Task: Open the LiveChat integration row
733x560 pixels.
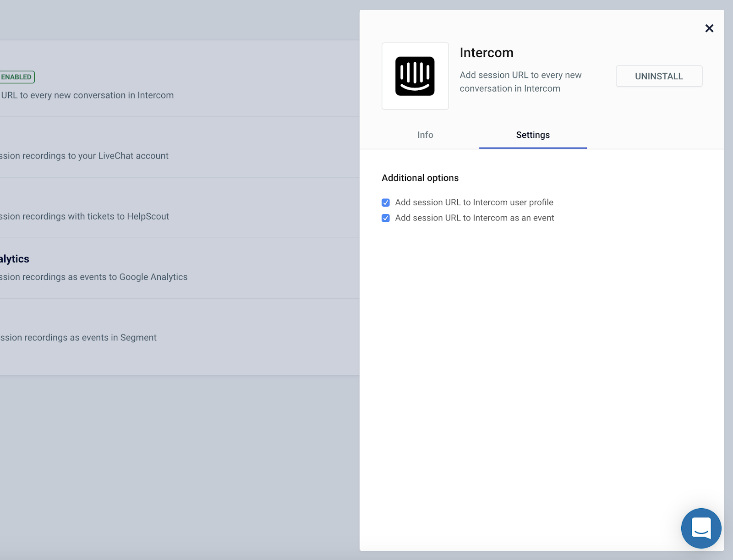Action: point(84,155)
